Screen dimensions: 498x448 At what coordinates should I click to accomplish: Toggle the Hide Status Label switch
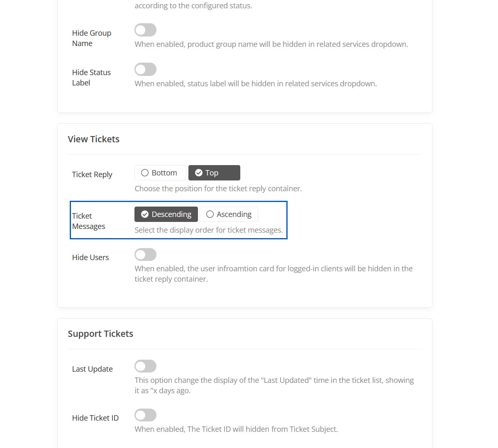(145, 70)
